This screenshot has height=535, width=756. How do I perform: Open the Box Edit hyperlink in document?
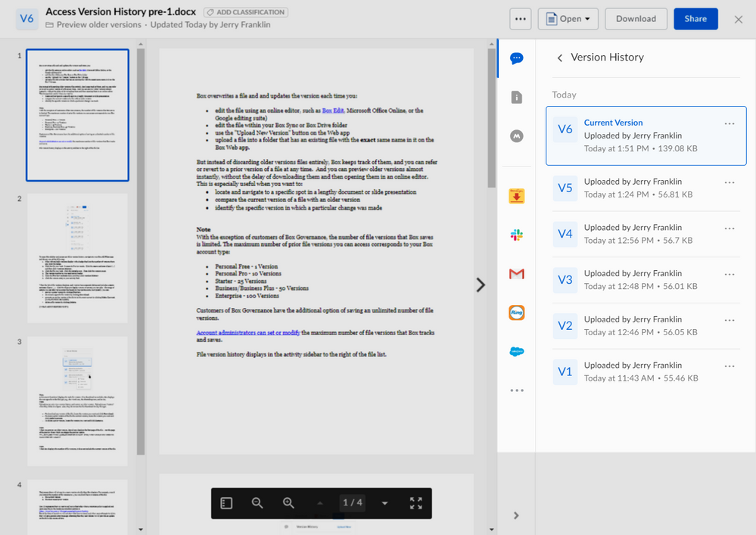tap(333, 110)
